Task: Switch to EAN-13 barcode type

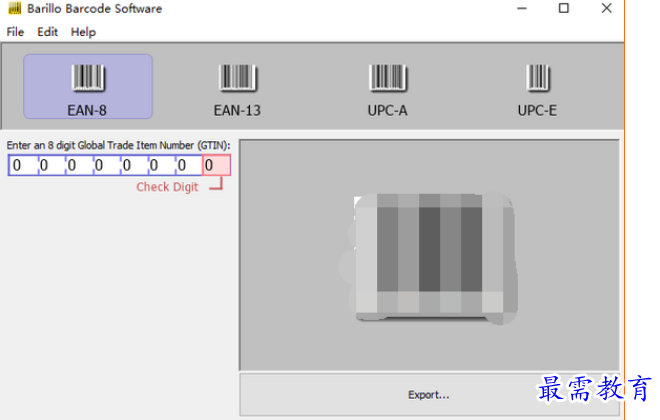Action: [237, 90]
